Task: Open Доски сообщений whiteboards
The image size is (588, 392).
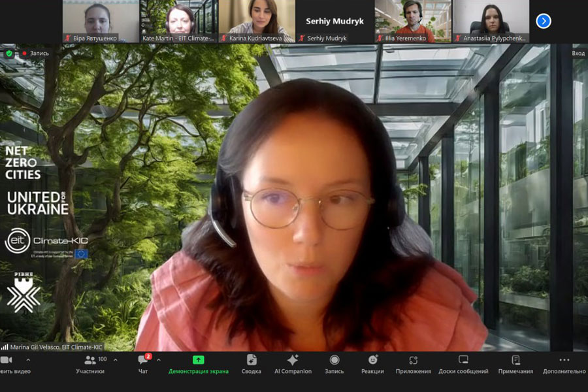Action: tap(463, 365)
